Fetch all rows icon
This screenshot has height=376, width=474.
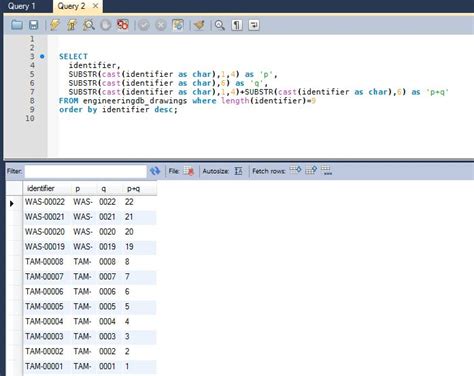(311, 170)
